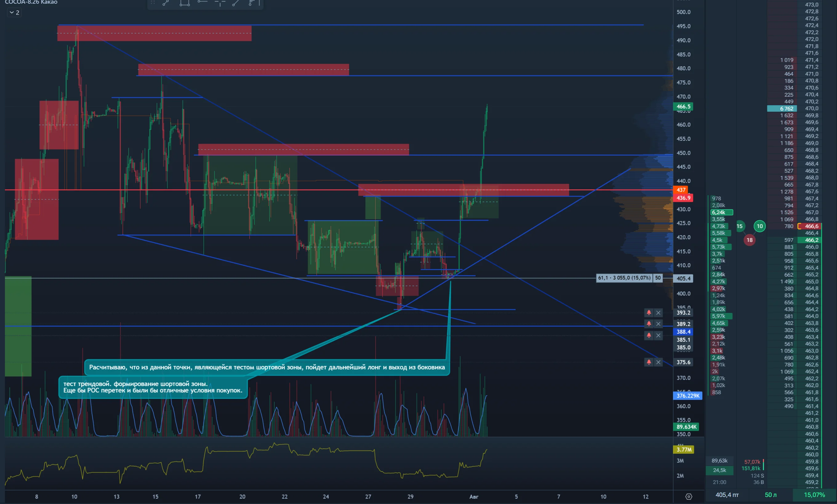Click the text note starting with 'Расчитываю'
The height and width of the screenshot is (504, 837).
click(x=267, y=367)
